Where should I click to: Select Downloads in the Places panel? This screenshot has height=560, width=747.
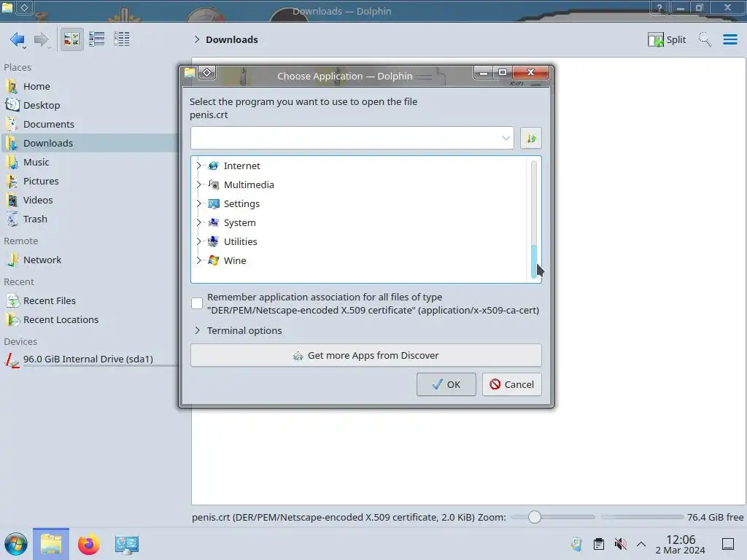tap(88, 144)
